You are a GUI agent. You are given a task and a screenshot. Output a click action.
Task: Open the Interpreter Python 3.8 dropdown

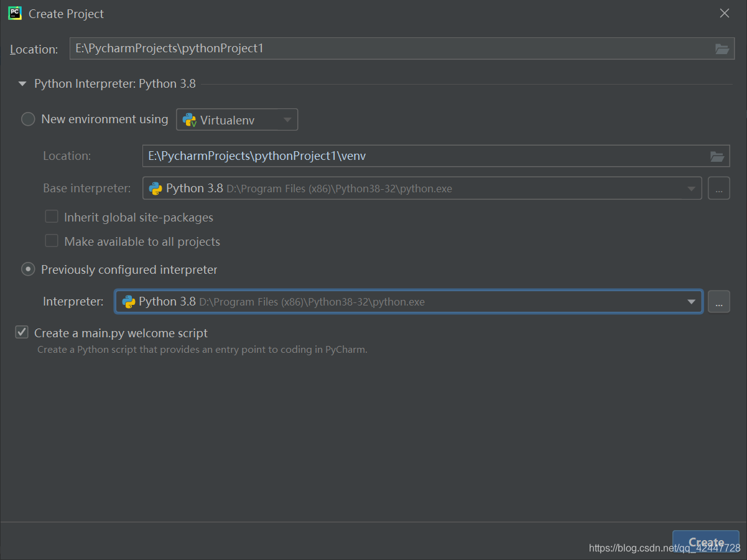point(409,302)
